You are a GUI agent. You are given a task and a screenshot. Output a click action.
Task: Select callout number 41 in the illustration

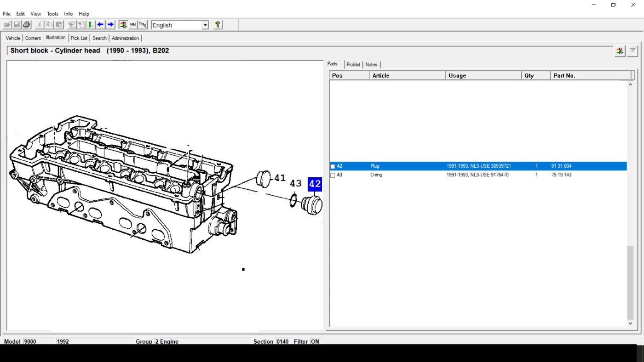click(280, 178)
